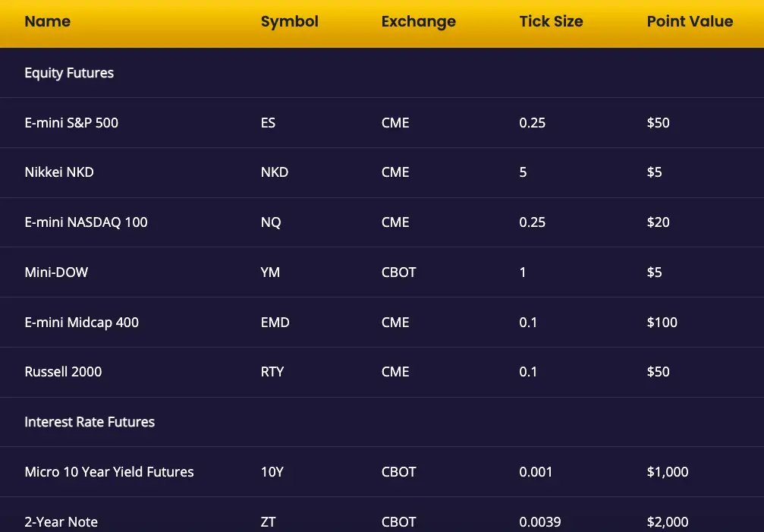This screenshot has width=764, height=532.
Task: Click the Tick Size column header
Action: [551, 21]
